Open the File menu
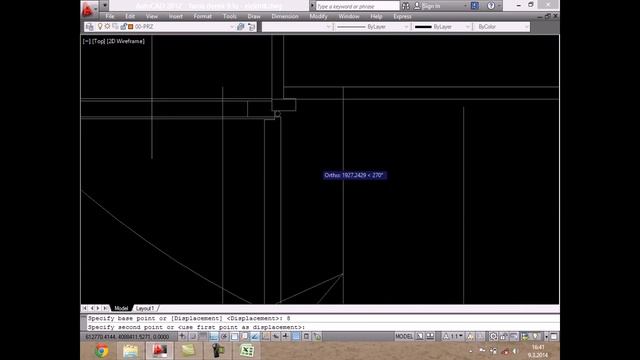The height and width of the screenshot is (360, 640). point(110,16)
